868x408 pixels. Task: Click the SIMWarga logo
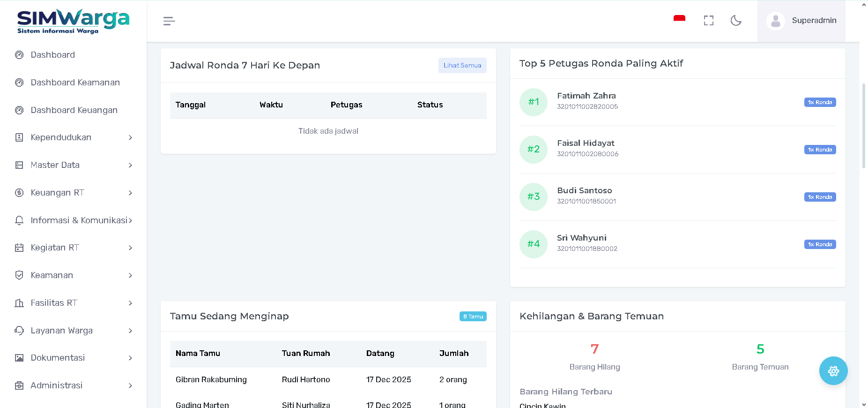click(x=73, y=21)
